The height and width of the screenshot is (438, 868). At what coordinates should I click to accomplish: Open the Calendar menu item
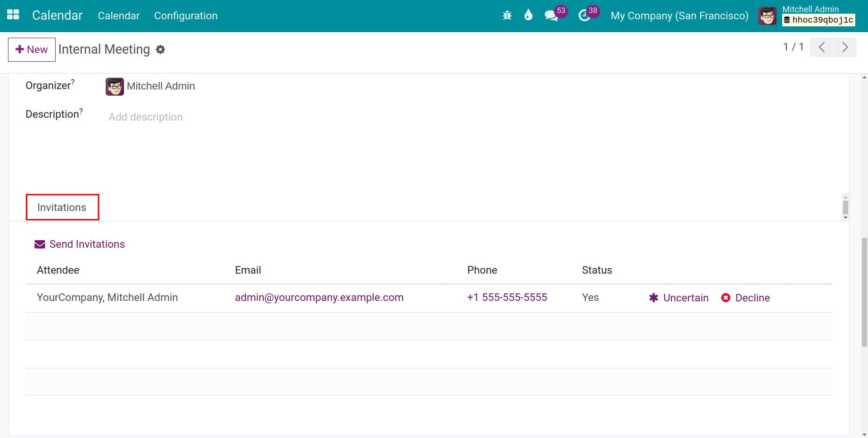coord(119,16)
